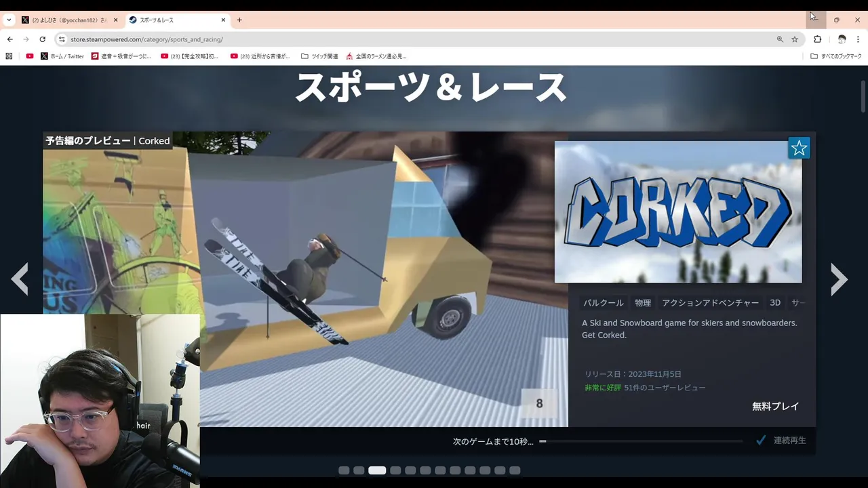Click the 予告編のプレビュー | Corked label
This screenshot has height=488, width=868.
coord(108,141)
